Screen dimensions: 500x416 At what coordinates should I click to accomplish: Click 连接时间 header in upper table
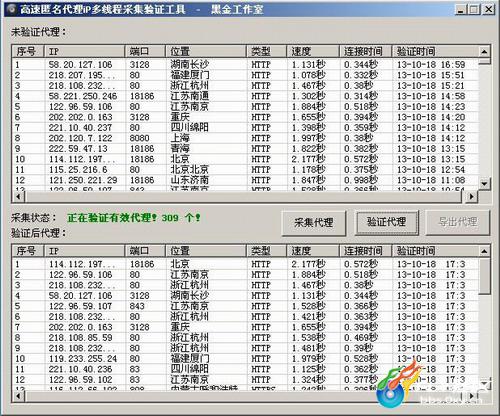(365, 51)
